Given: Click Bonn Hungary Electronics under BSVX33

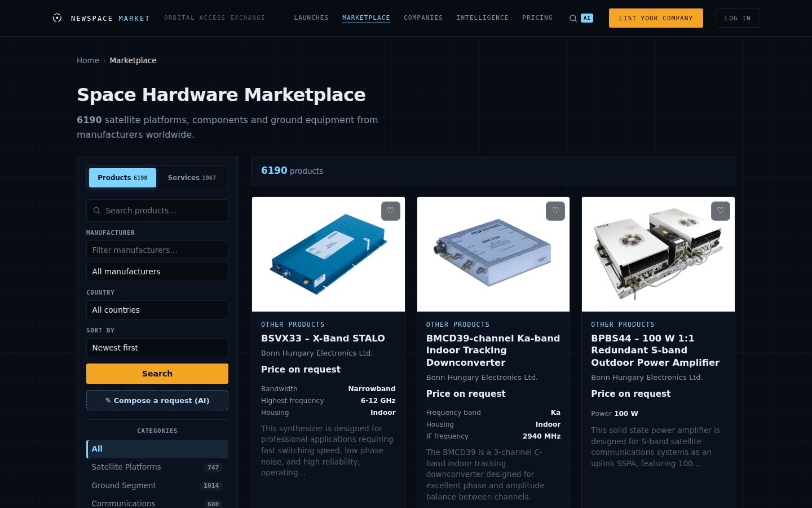Looking at the screenshot, I should point(317,353).
